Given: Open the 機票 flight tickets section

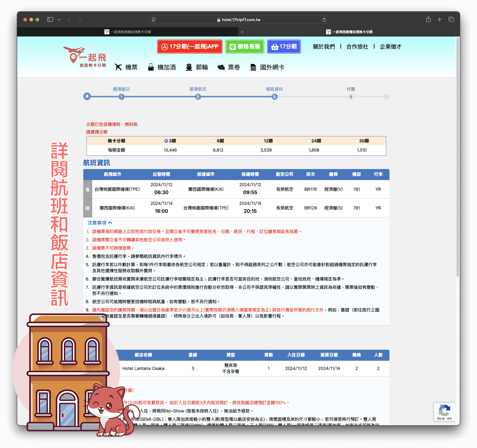Looking at the screenshot, I should point(126,67).
